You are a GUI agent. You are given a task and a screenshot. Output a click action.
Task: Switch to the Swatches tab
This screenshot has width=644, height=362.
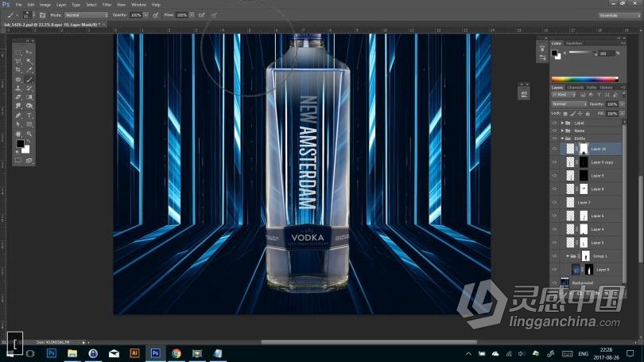pyautogui.click(x=574, y=43)
